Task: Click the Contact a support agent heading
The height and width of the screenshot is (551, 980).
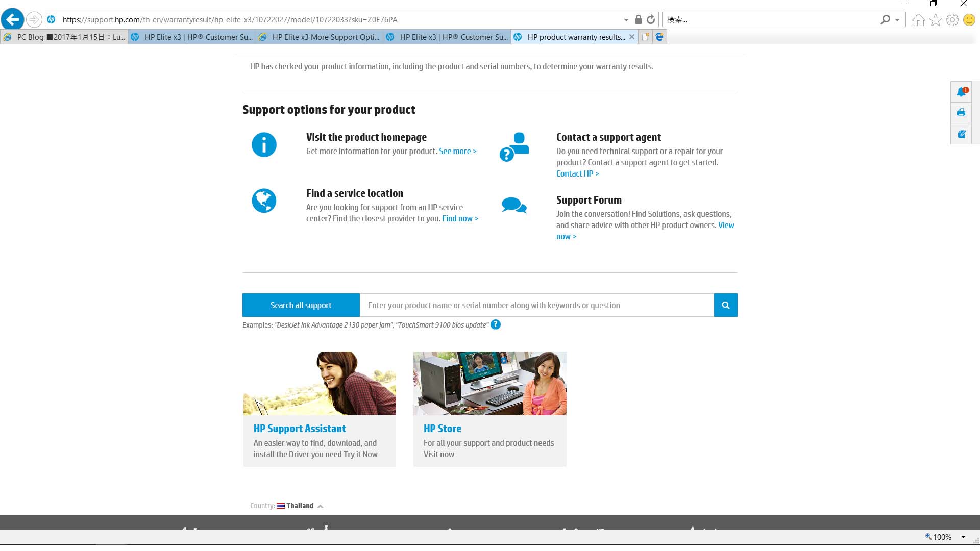Action: (x=608, y=137)
